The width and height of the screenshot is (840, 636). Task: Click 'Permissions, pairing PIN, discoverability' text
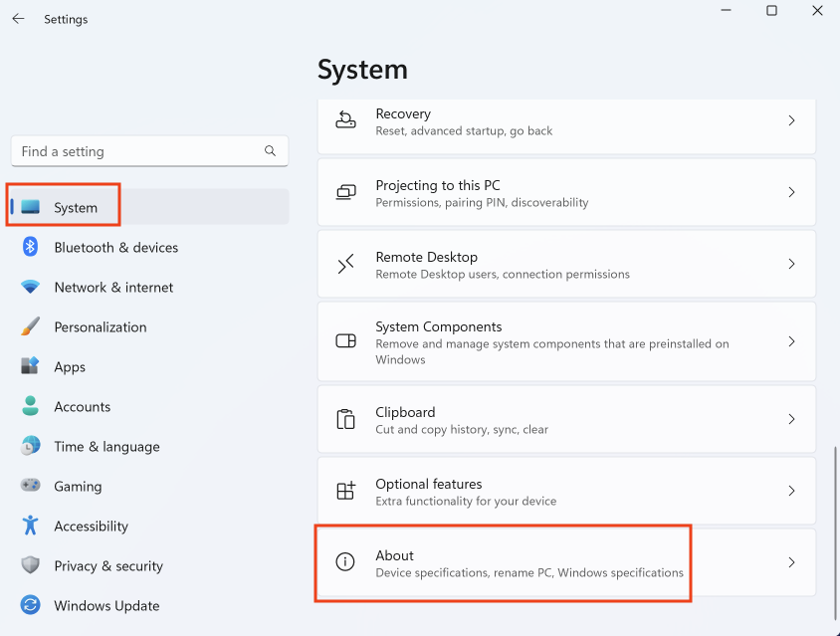click(482, 202)
